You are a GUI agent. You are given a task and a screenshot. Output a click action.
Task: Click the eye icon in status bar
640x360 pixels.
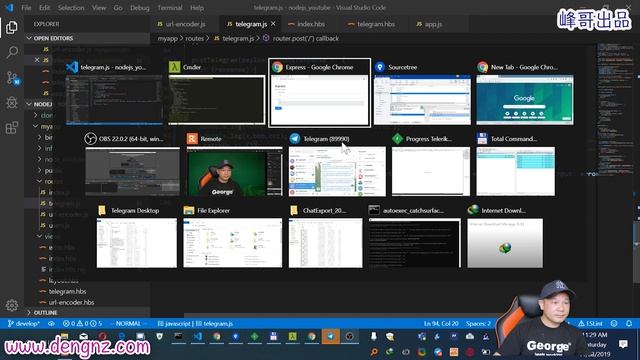tap(51, 324)
